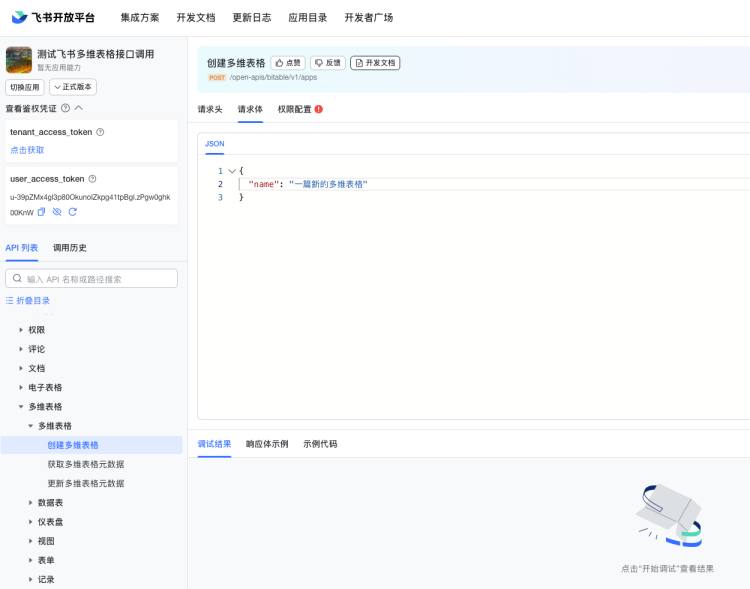Fold the JSON object at line 1
Image resolution: width=750 pixels, height=589 pixels.
tap(232, 171)
